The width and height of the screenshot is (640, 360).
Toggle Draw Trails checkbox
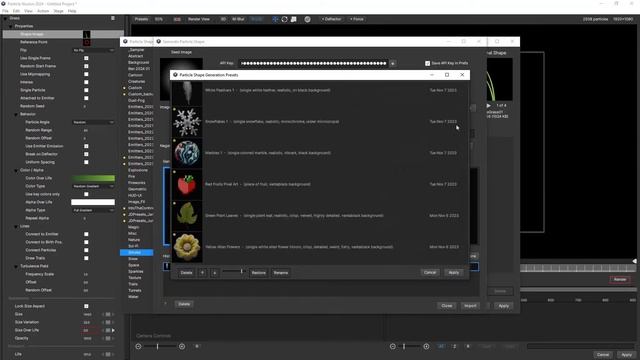click(x=86, y=258)
